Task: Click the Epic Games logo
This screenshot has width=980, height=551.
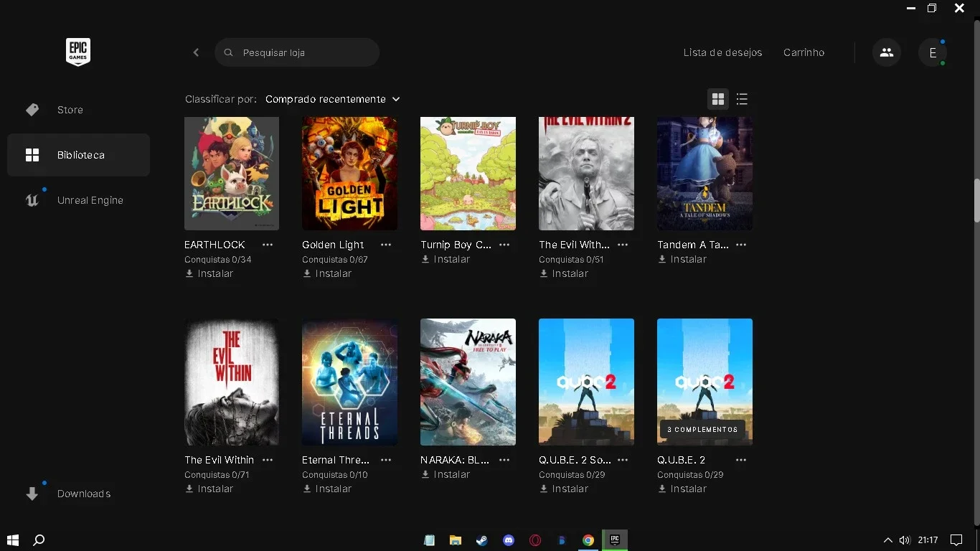Action: [78, 52]
